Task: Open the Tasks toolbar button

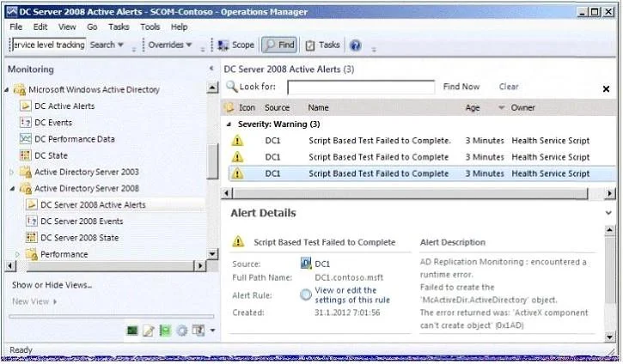Action: pyautogui.click(x=322, y=45)
